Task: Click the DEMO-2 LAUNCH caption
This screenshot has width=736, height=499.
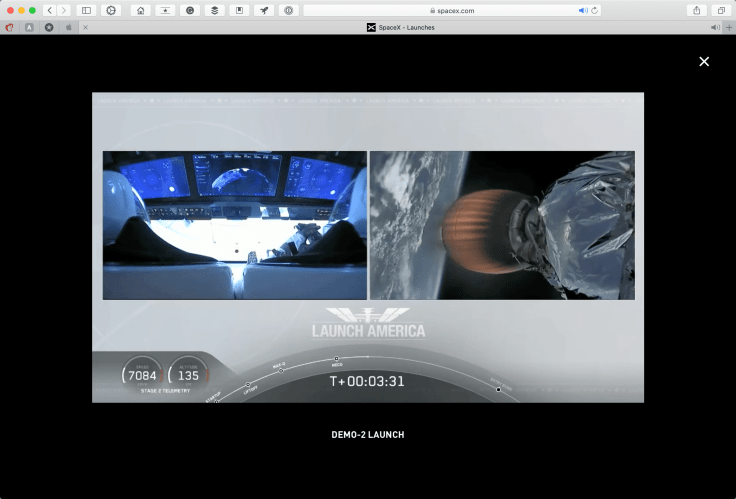Action: [x=368, y=435]
